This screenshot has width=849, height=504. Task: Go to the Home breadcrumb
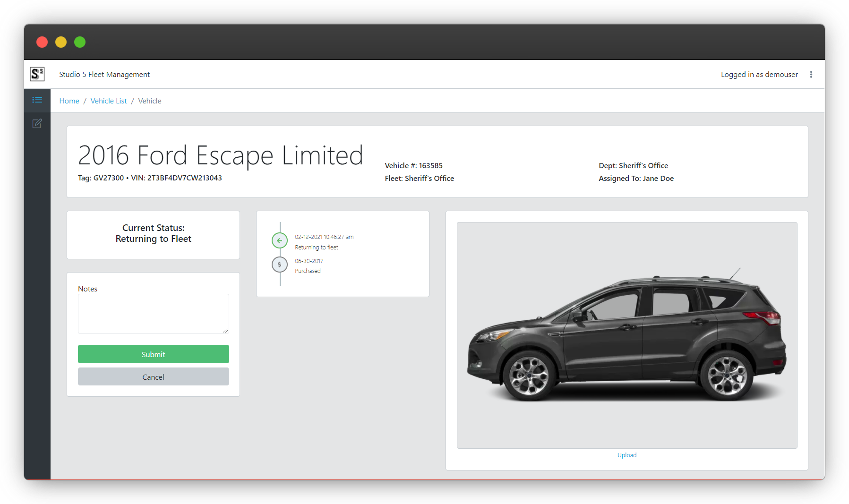[69, 101]
